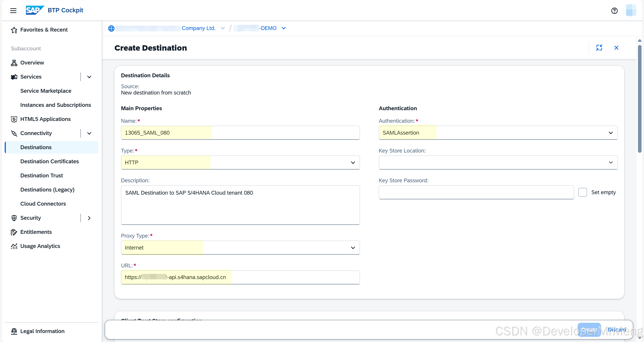This screenshot has height=342, width=644.
Task: Click the help question mark icon
Action: point(614,11)
